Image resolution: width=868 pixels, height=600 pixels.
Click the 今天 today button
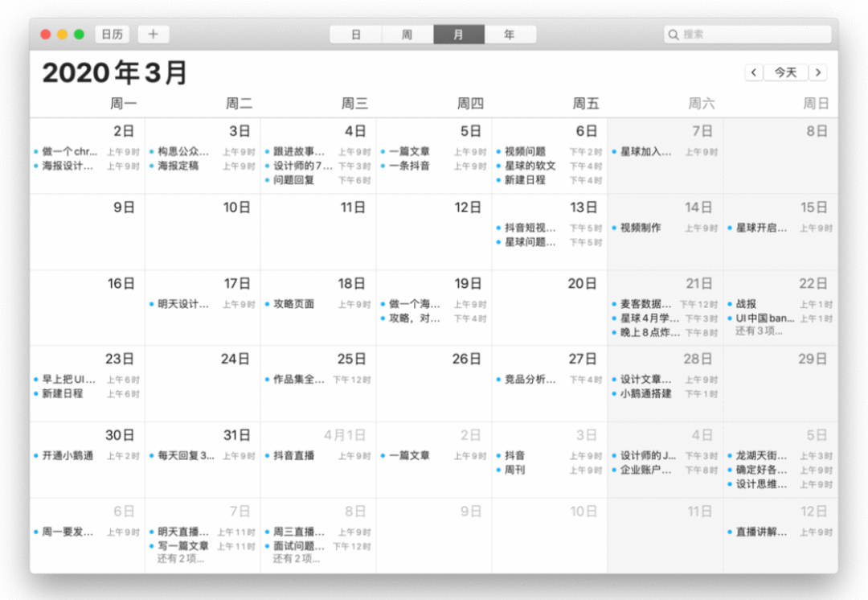coord(786,72)
